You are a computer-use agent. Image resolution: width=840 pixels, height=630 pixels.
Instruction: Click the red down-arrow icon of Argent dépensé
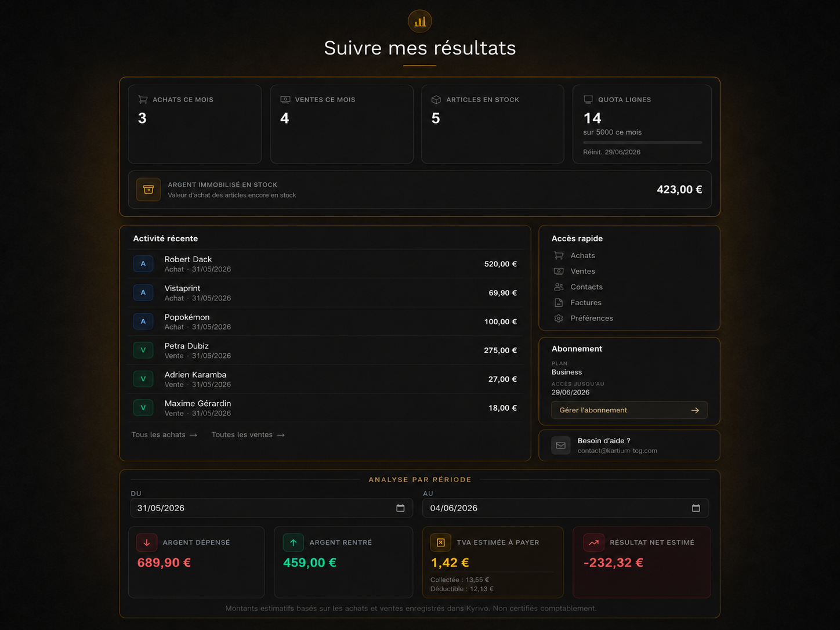[x=147, y=542]
